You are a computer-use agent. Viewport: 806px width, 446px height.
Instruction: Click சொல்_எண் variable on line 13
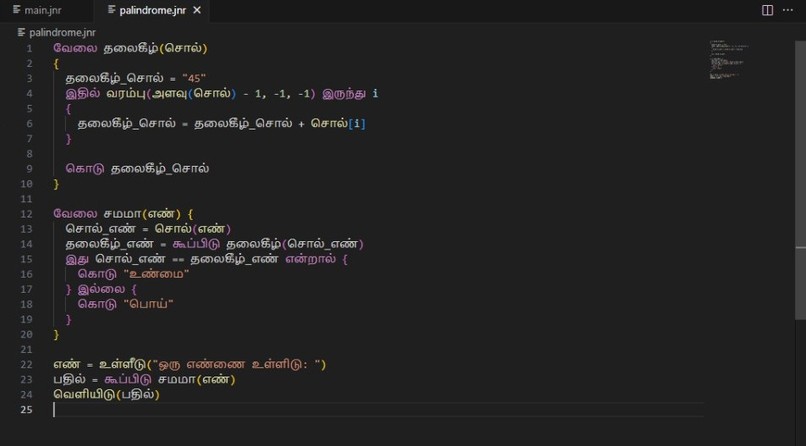coord(100,229)
